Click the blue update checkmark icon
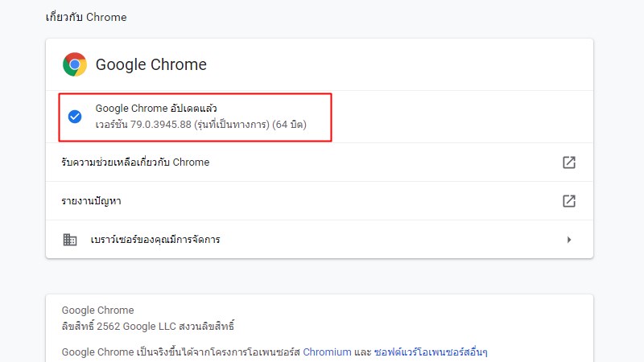644x362 pixels. coord(75,117)
